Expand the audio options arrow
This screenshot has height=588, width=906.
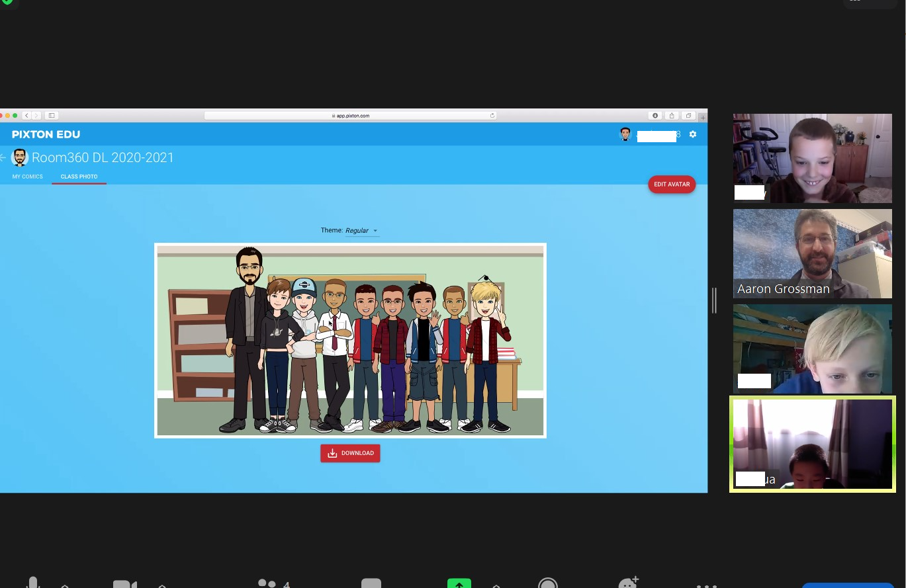coord(65,585)
